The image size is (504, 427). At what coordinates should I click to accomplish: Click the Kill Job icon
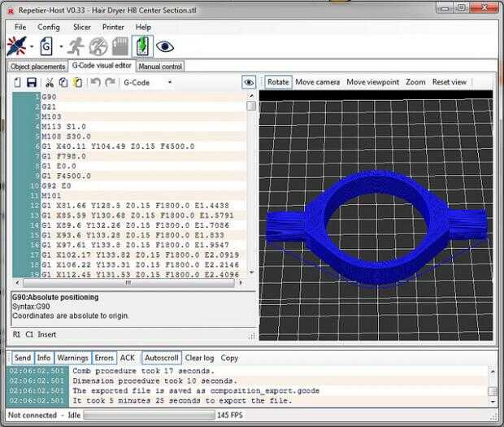tap(98, 46)
